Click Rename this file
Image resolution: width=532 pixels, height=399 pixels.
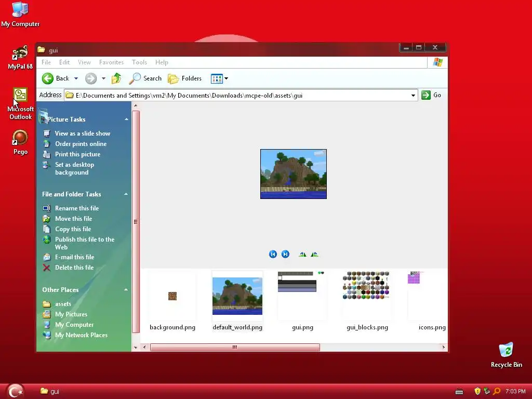[x=77, y=208]
